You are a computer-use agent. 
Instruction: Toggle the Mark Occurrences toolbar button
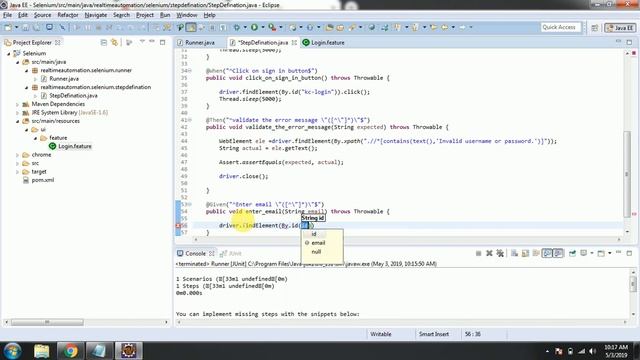pos(190,27)
